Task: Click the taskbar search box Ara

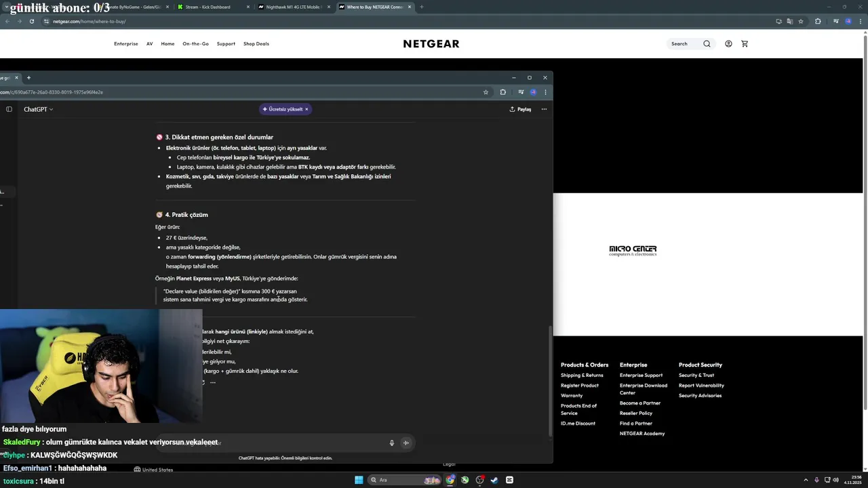Action: click(x=405, y=480)
